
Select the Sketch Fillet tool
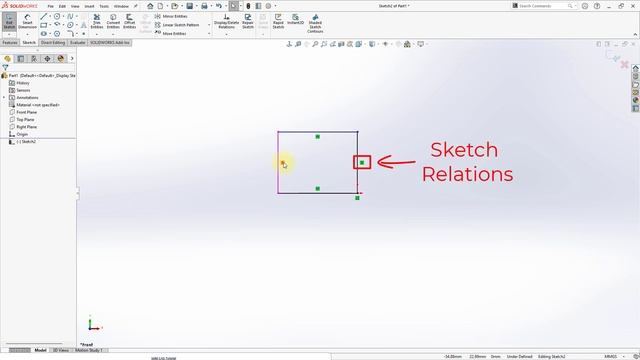70,33
